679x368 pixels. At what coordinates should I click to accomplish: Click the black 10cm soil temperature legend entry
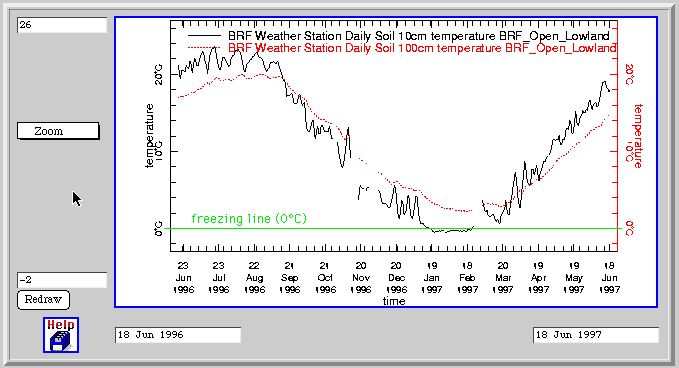coord(399,36)
